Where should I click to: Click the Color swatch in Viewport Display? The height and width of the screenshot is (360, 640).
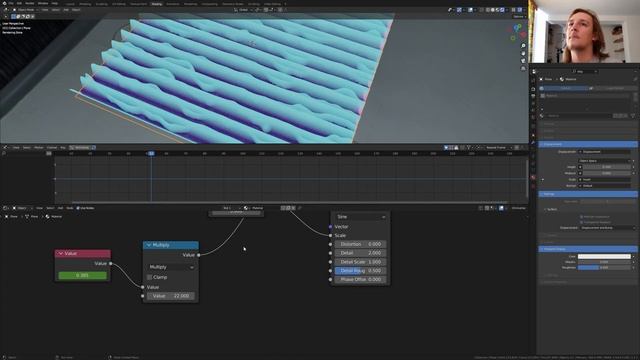click(x=604, y=256)
